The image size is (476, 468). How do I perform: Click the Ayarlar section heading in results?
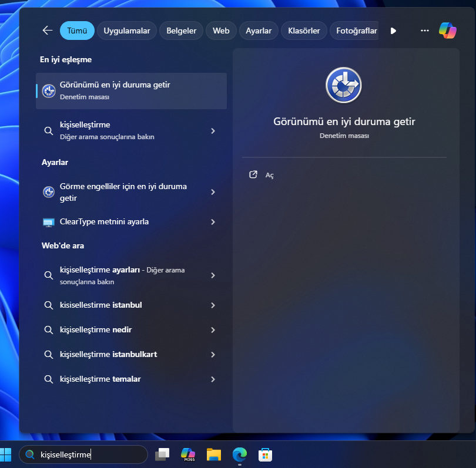click(55, 162)
